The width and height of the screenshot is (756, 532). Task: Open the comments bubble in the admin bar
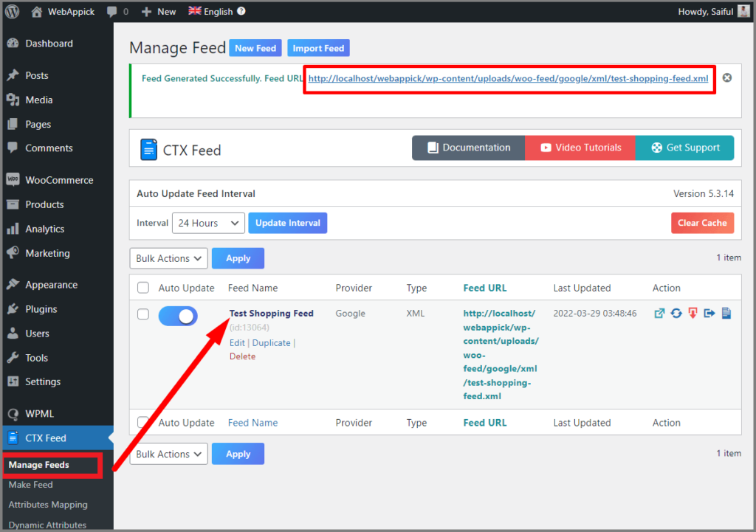pyautogui.click(x=112, y=12)
